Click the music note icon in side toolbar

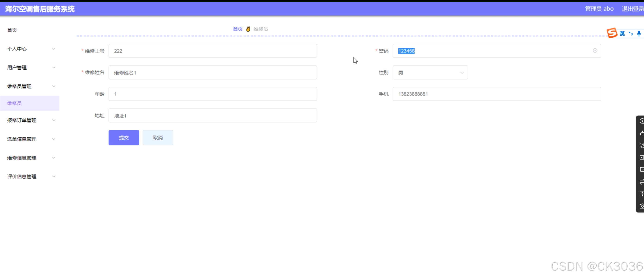641,145
